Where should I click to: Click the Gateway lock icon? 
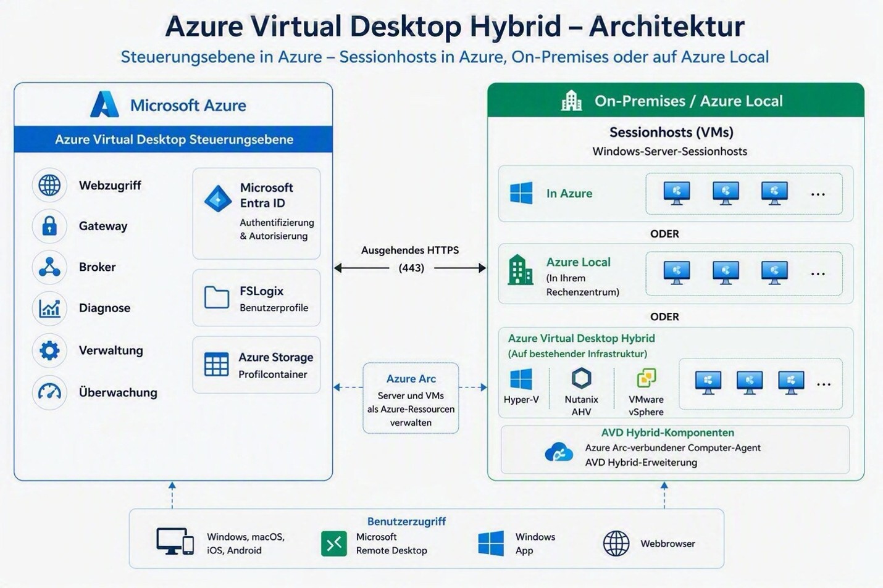pyautogui.click(x=49, y=226)
